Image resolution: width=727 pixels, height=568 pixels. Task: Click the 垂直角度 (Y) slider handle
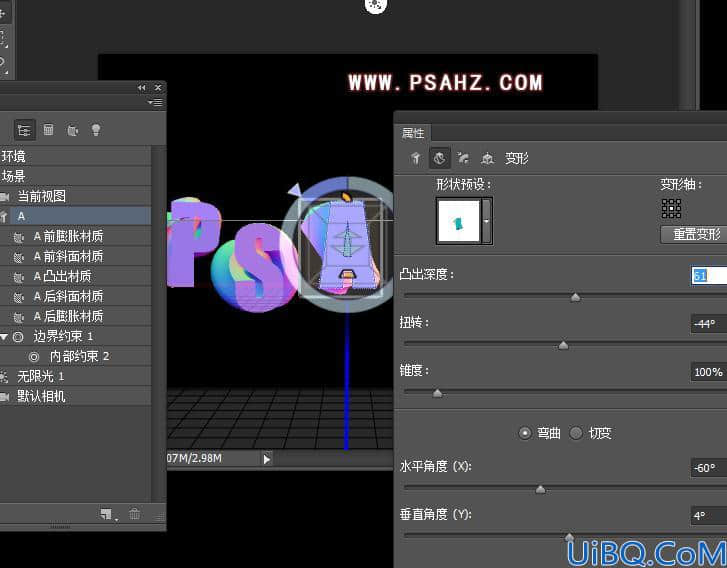[569, 537]
